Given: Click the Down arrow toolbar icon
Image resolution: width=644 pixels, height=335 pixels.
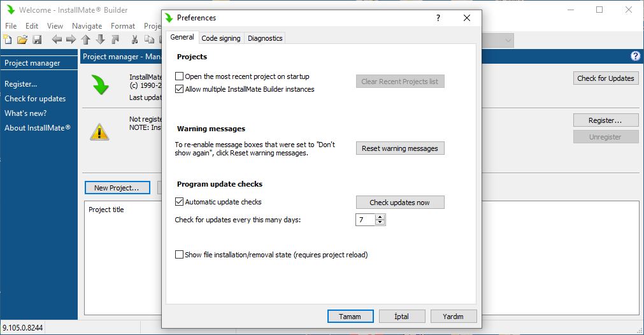Looking at the screenshot, I should coord(100,39).
